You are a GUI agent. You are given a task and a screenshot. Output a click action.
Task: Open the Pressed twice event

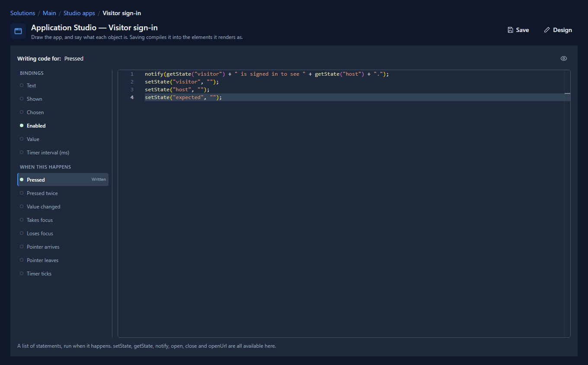[63, 193]
